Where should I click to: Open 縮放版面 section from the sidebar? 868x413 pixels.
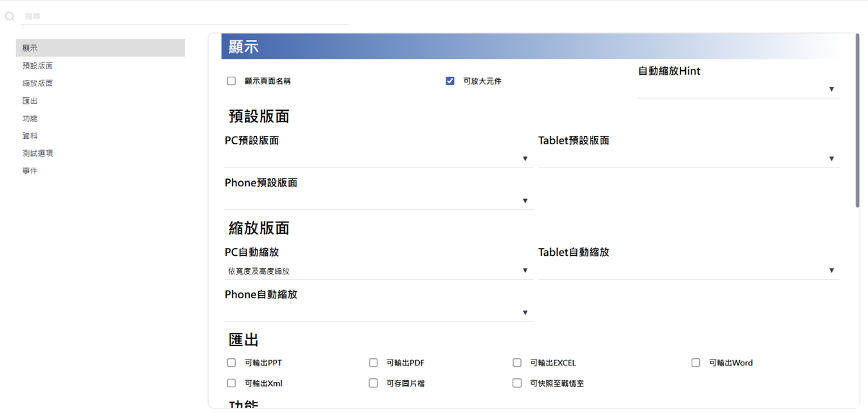(x=37, y=83)
